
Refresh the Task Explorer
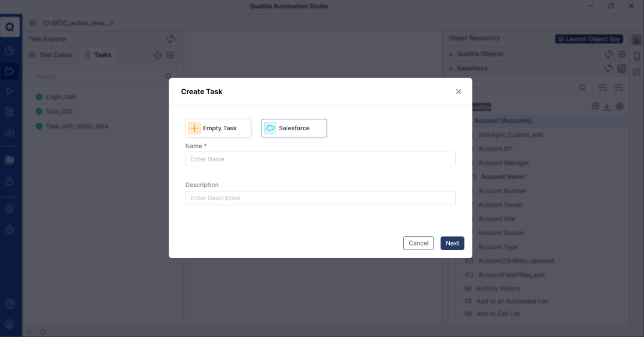point(171,39)
